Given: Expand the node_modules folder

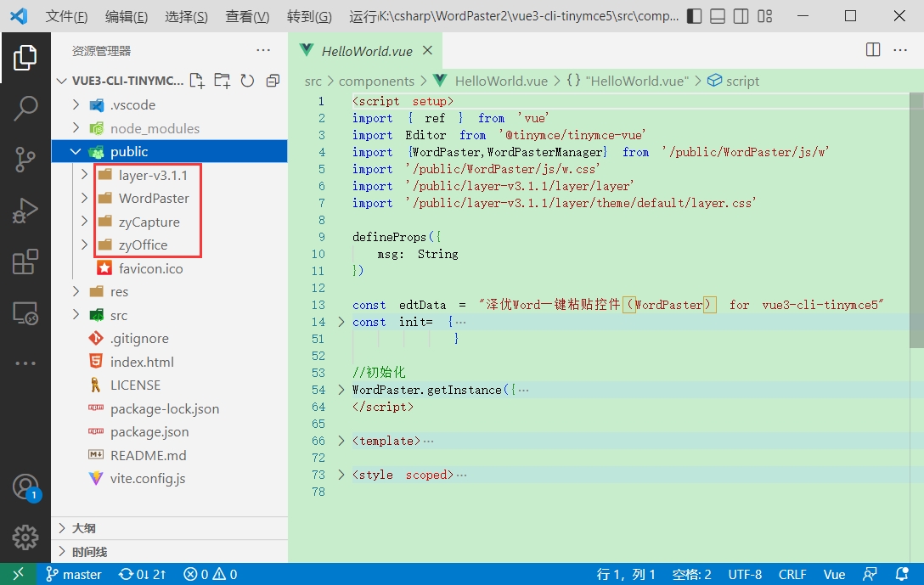Looking at the screenshot, I should (155, 128).
